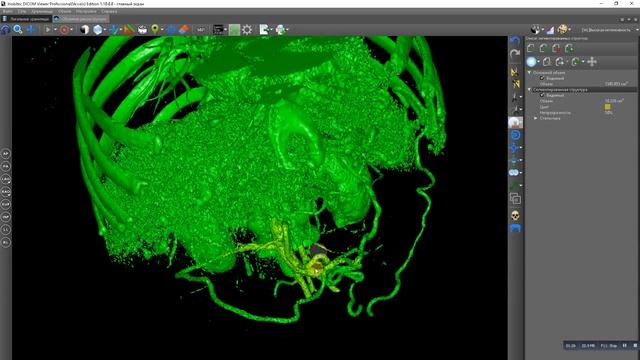
Task: Open the Справка menu
Action: pos(109,11)
